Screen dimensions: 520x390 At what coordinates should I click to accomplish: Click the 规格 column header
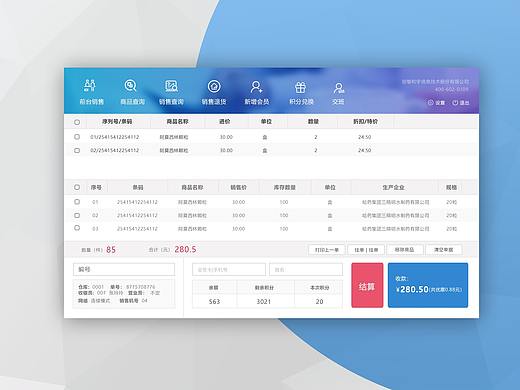[451, 188]
